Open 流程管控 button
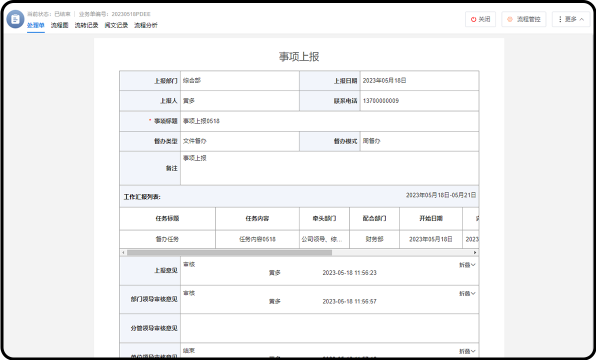The image size is (596, 360). (x=524, y=19)
